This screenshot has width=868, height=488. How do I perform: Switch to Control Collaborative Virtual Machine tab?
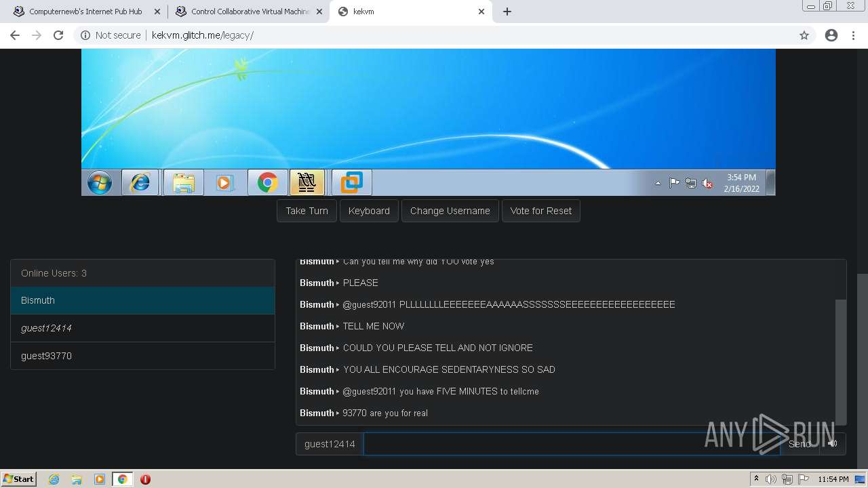tap(250, 12)
